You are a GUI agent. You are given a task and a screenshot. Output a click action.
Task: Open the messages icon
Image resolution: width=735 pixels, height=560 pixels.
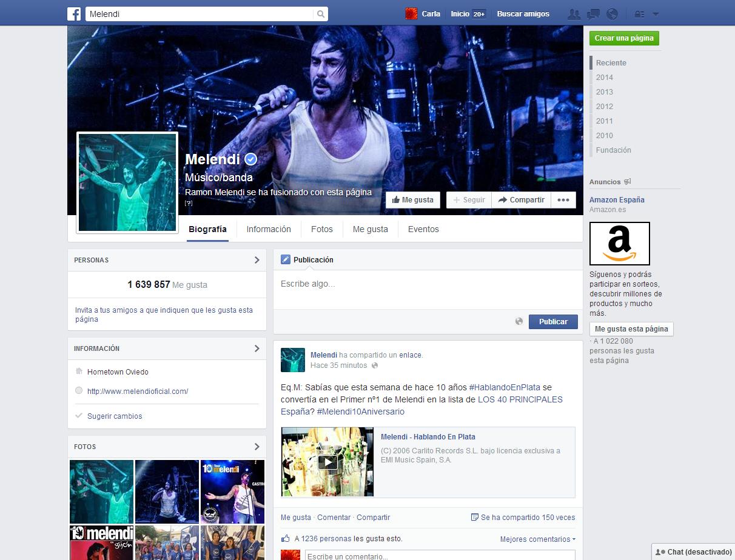[593, 14]
